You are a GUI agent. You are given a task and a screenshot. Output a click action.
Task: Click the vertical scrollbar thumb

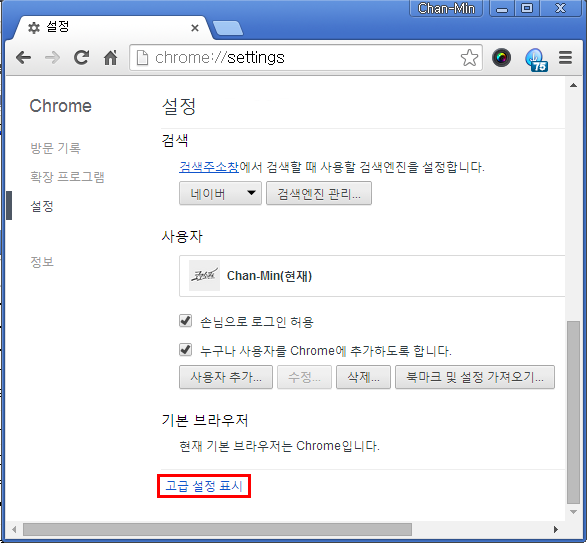tap(573, 412)
